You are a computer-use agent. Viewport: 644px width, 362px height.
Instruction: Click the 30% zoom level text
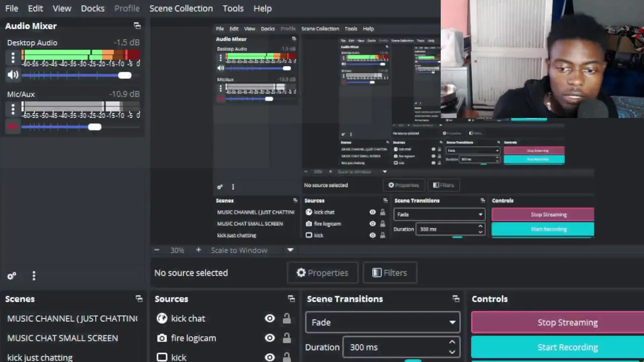pyautogui.click(x=177, y=250)
